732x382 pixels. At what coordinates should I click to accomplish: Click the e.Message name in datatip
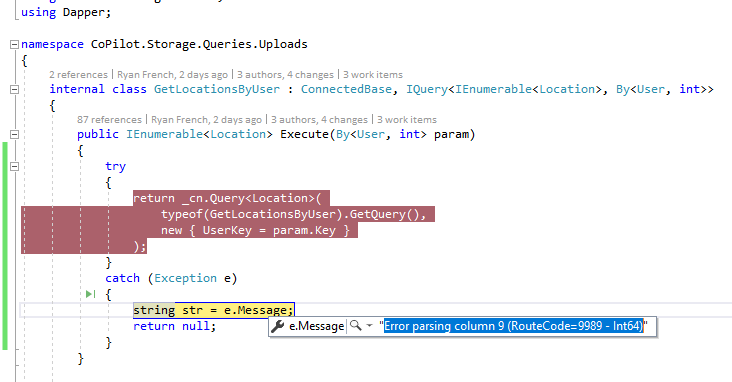pyautogui.click(x=317, y=326)
